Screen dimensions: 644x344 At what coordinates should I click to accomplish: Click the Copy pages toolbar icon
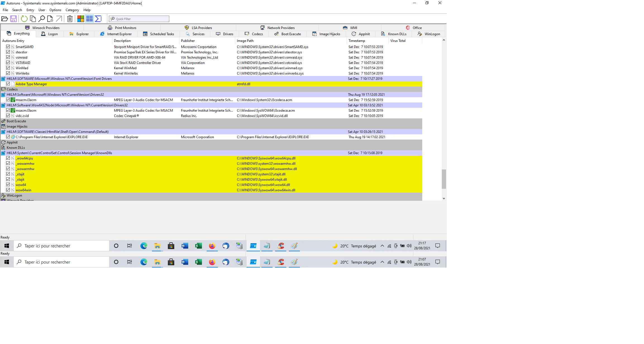point(33,19)
